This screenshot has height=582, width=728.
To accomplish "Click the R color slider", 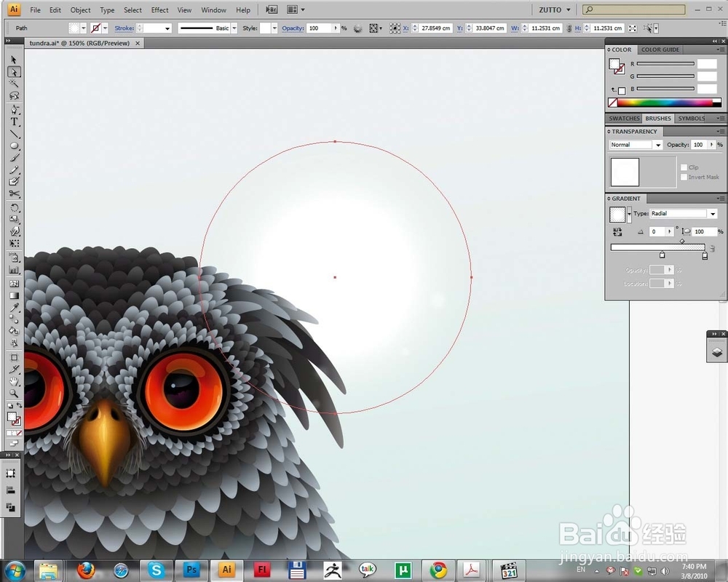I will tap(665, 63).
